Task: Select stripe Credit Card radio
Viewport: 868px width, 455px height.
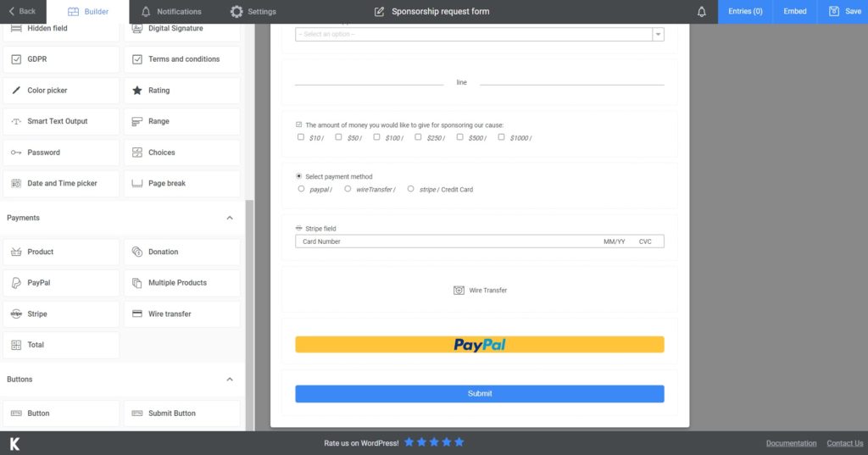Action: tap(411, 189)
